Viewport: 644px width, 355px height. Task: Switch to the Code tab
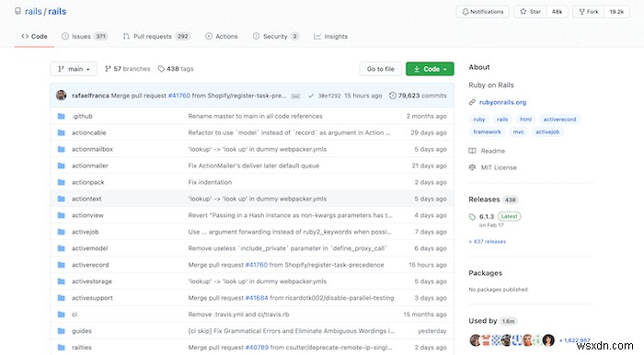pyautogui.click(x=35, y=36)
